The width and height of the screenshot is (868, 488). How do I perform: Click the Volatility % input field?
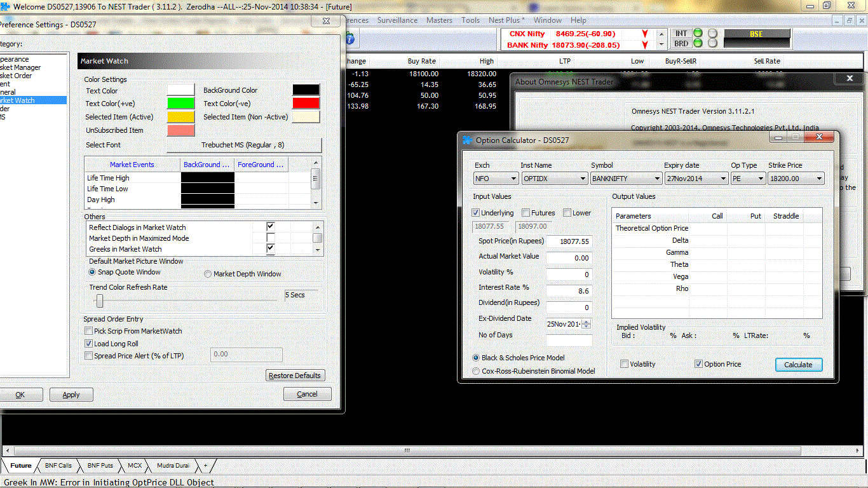(569, 274)
